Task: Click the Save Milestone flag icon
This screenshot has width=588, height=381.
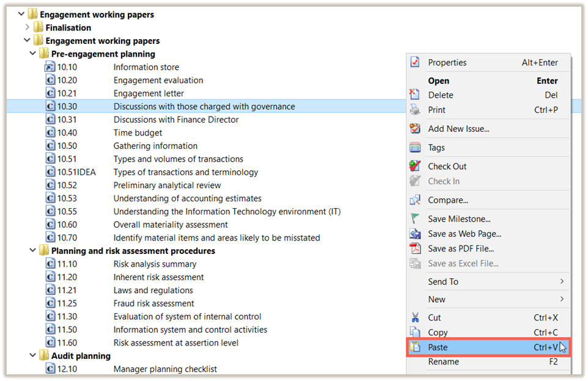Action: pos(415,219)
